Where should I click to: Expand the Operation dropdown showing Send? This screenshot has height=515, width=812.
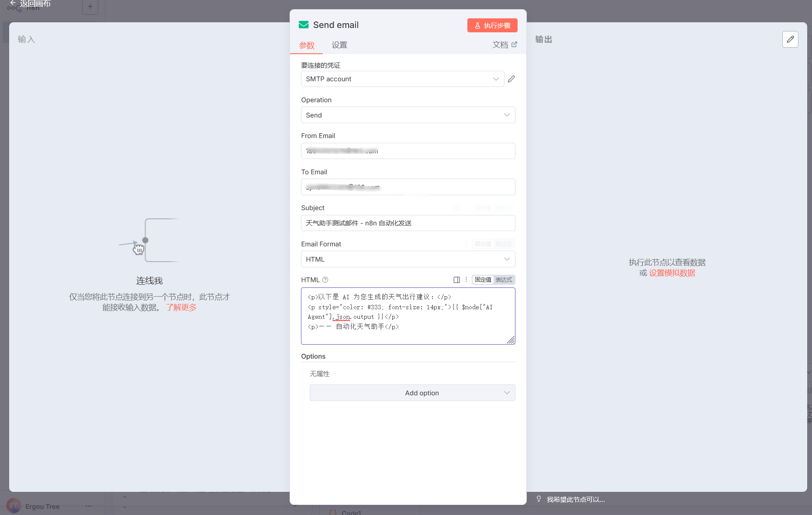tap(408, 115)
